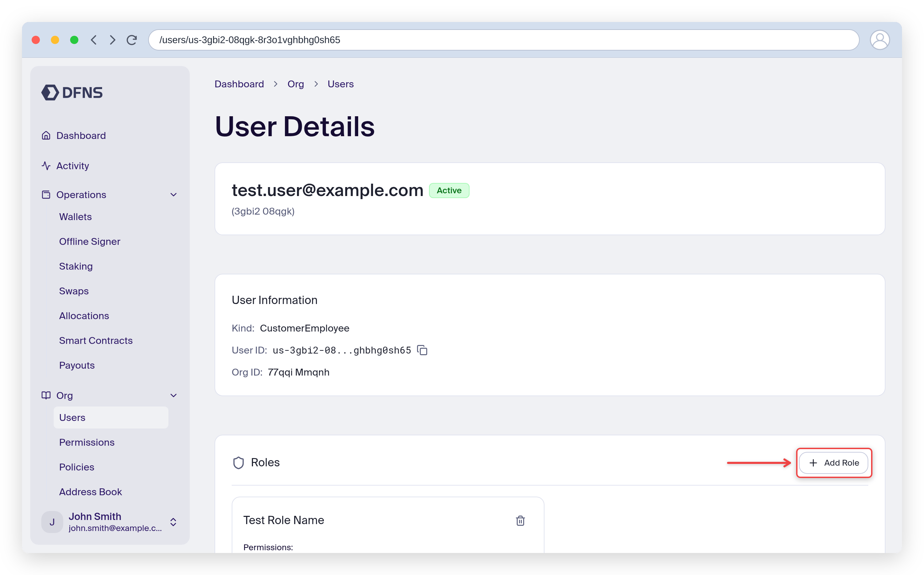Click the User Information heading
Image resolution: width=924 pixels, height=575 pixels.
pos(274,300)
